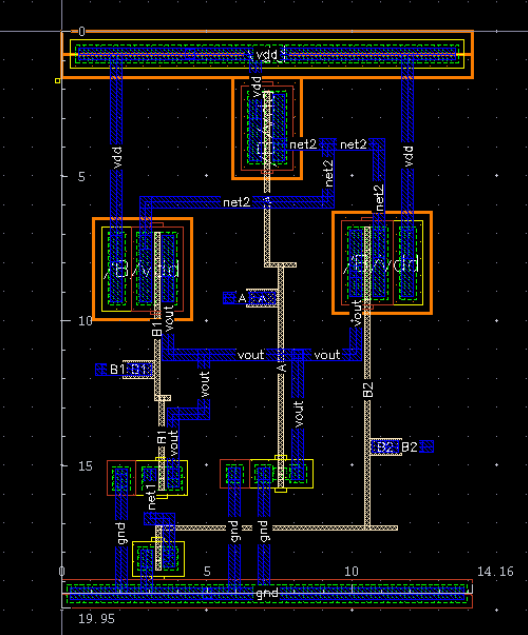Click the vertical vout label above the middle NMOS

(x=298, y=414)
